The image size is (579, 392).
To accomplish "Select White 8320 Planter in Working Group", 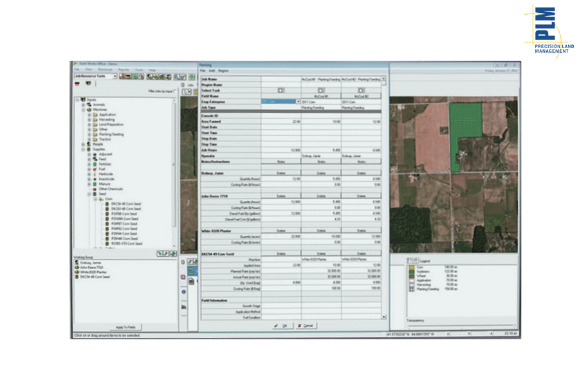I will [93, 272].
